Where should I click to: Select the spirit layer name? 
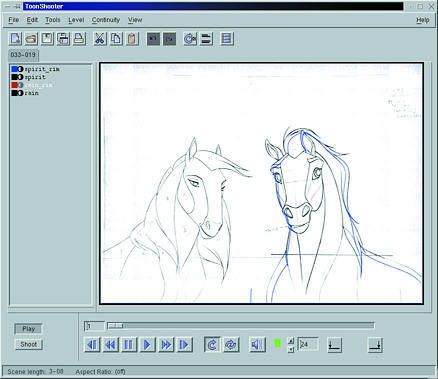(x=35, y=77)
